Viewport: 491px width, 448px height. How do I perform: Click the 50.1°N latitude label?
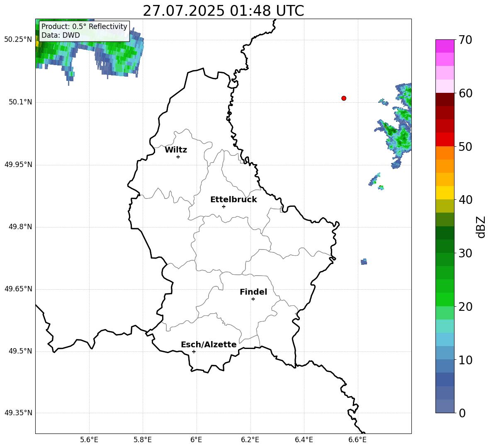[x=20, y=102]
